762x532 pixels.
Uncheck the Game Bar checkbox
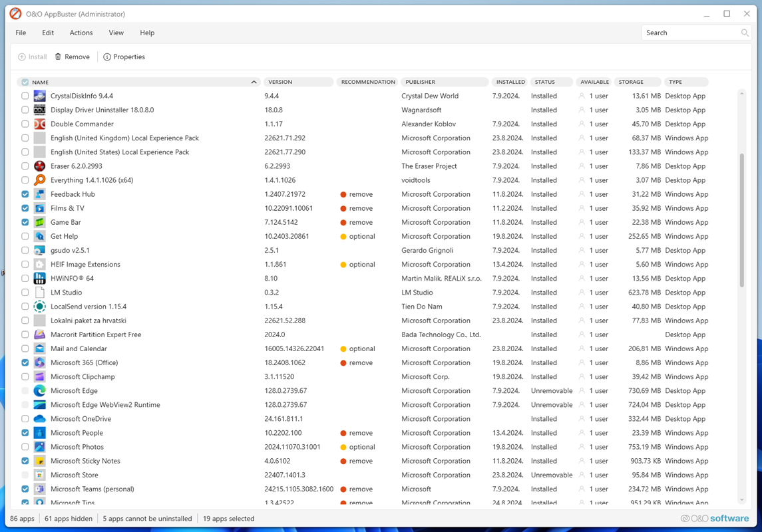click(x=25, y=222)
